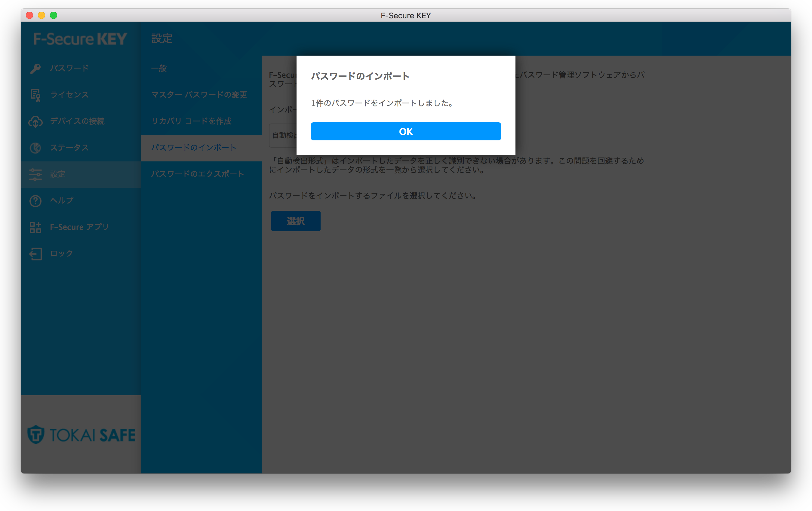Open パスワードのエクスポート section

pyautogui.click(x=198, y=174)
